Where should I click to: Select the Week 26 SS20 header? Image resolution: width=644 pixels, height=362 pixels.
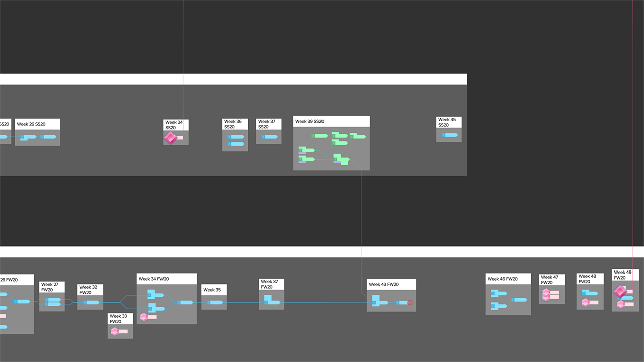(x=37, y=124)
